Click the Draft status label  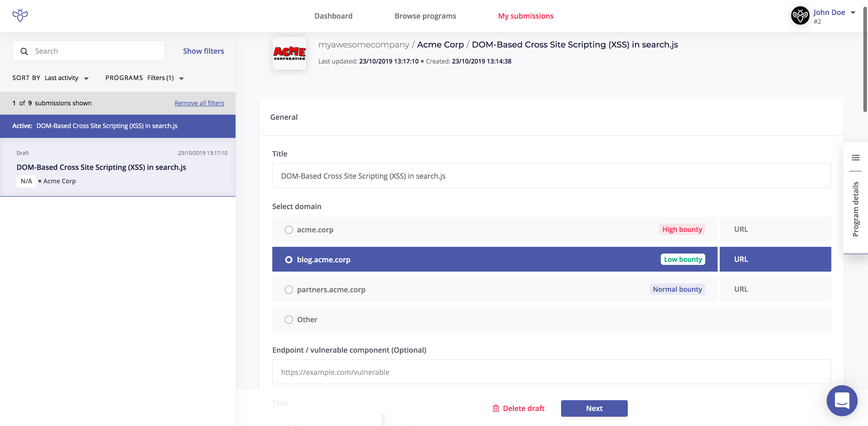point(22,153)
